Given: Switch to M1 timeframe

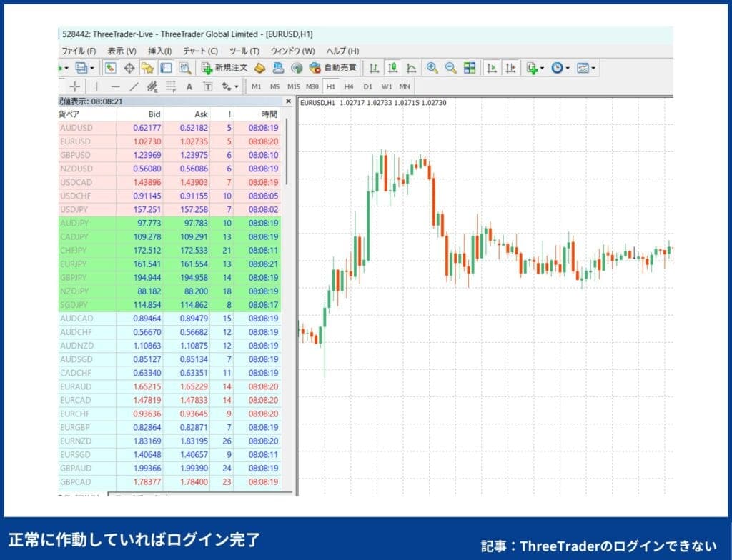Looking at the screenshot, I should click(x=257, y=86).
